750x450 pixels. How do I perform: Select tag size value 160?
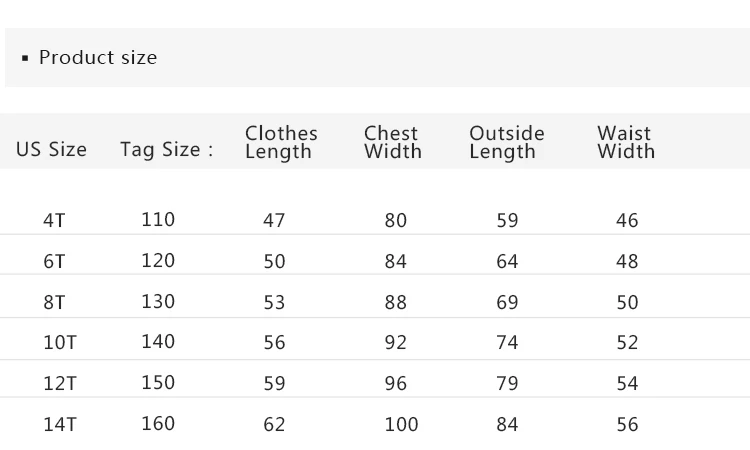pos(158,423)
